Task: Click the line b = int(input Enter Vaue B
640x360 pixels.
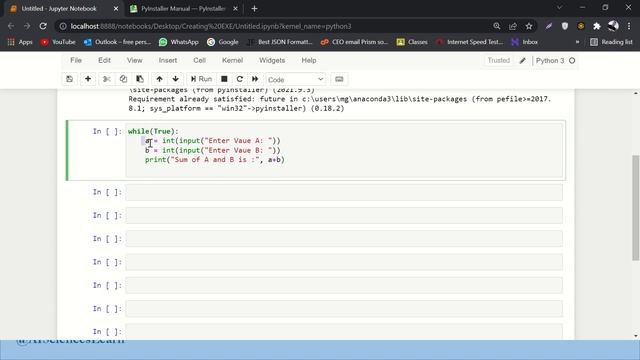Action: tap(213, 150)
